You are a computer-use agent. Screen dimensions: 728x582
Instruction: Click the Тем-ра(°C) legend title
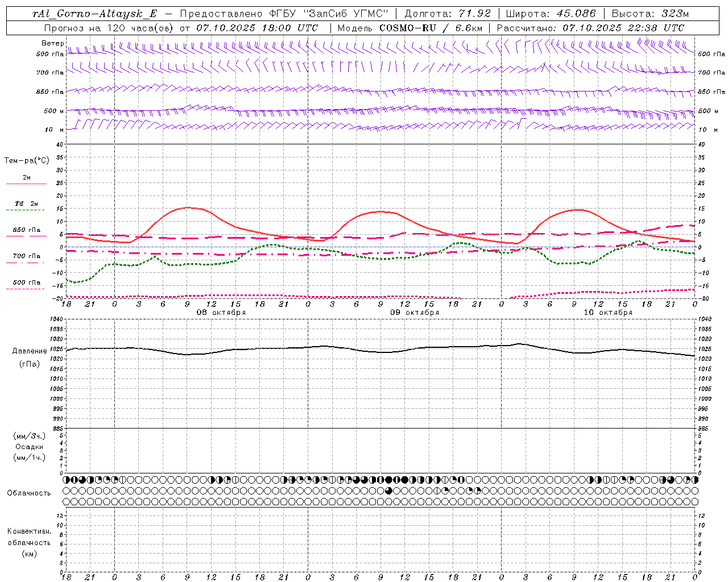[27, 160]
